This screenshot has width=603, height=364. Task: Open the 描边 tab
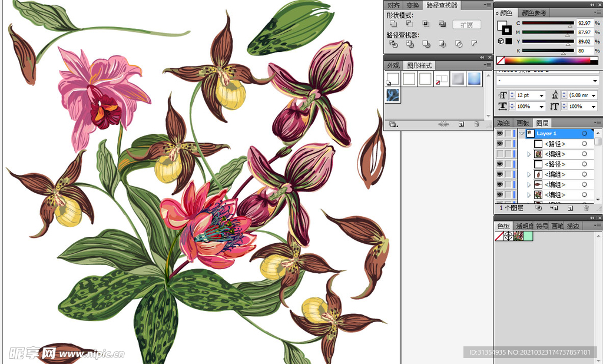tap(573, 226)
